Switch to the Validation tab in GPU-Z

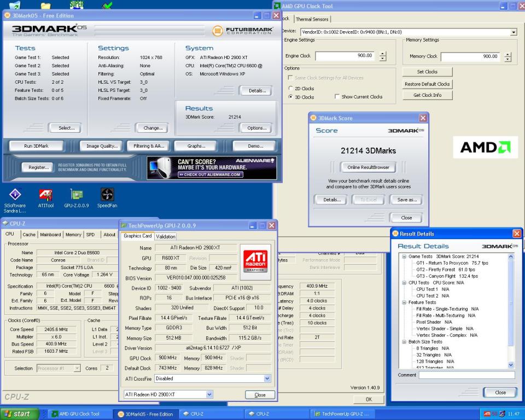(165, 236)
